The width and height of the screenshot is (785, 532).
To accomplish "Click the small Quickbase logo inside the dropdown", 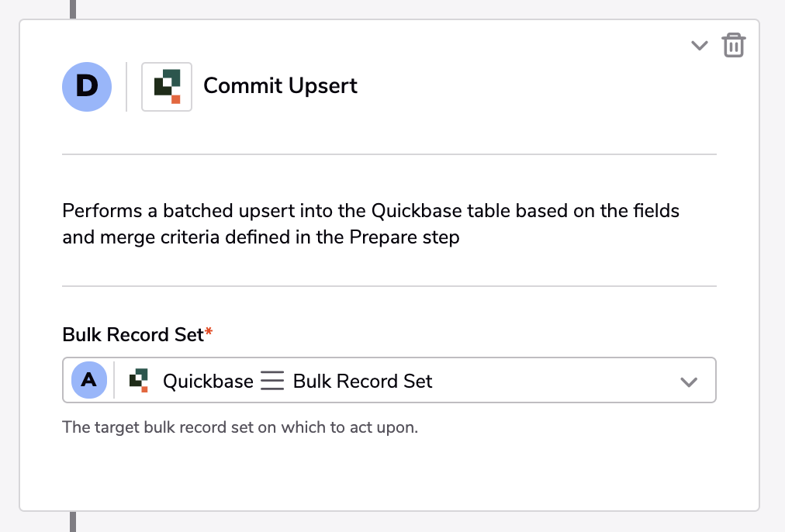I will pyautogui.click(x=139, y=380).
